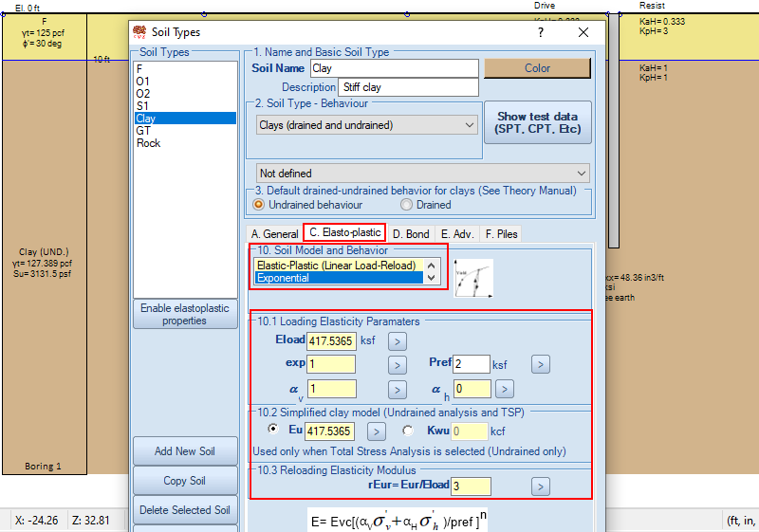Open the E. Adv. tab
This screenshot has height=532, width=759.
click(x=457, y=234)
